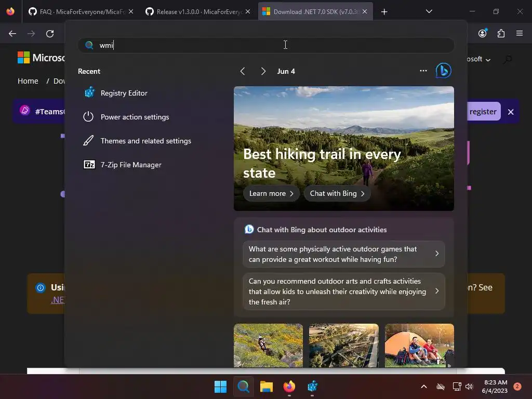Image resolution: width=532 pixels, height=399 pixels.
Task: Click Learn more button on hiking card
Action: point(271,193)
